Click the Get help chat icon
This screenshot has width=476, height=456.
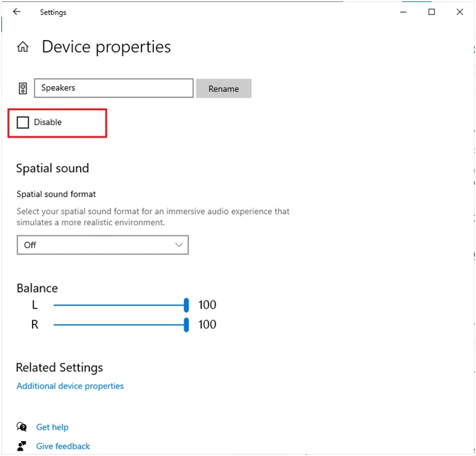point(22,427)
